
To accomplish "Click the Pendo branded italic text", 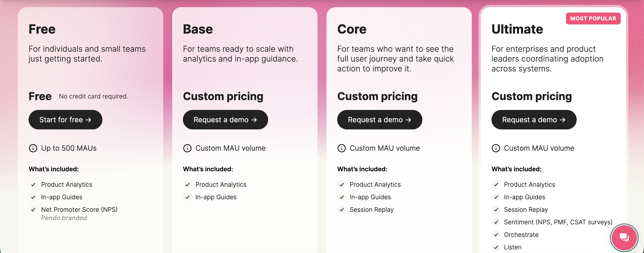I will coord(64,218).
